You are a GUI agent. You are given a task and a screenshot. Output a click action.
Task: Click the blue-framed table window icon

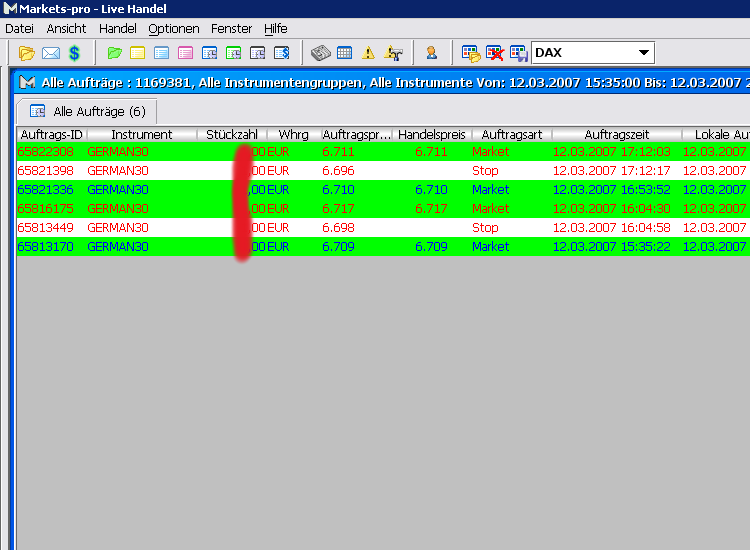(210, 53)
